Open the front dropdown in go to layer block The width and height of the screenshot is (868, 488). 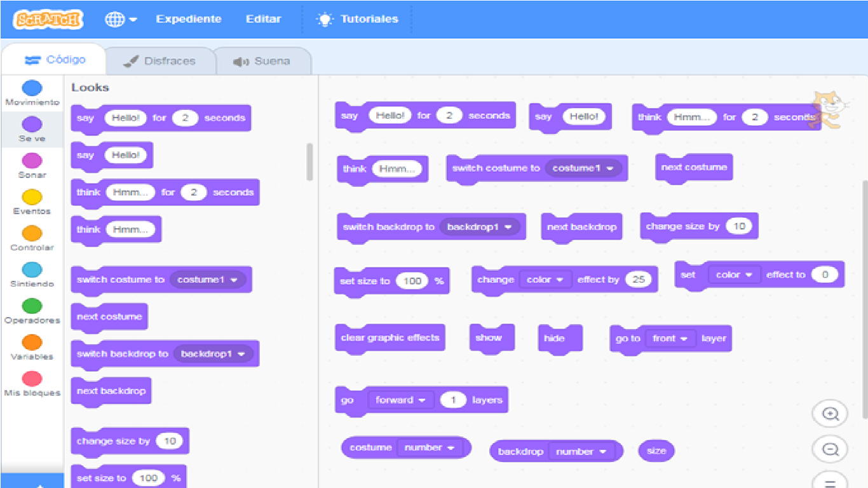pos(670,339)
